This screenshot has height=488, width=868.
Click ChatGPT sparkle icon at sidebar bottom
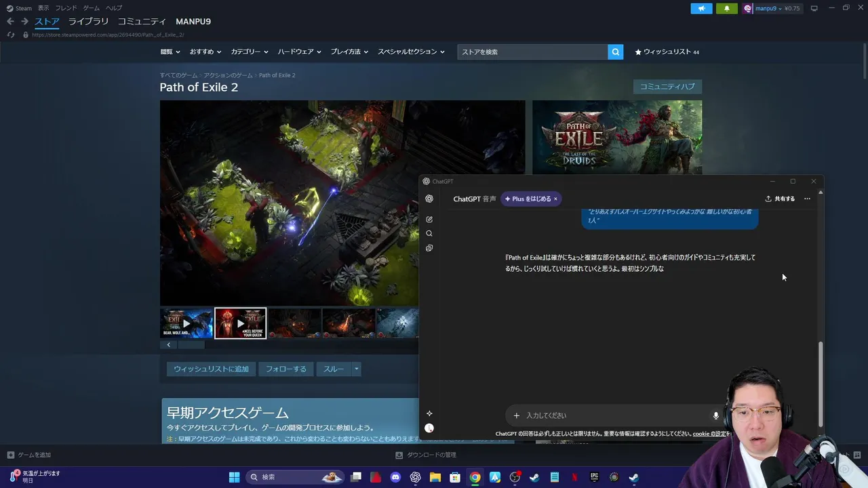pos(429,413)
